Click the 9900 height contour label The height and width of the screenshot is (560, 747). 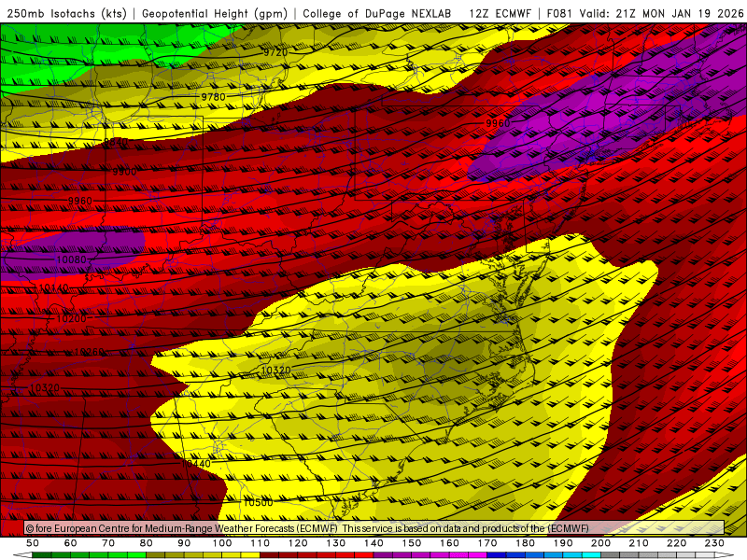point(124,172)
